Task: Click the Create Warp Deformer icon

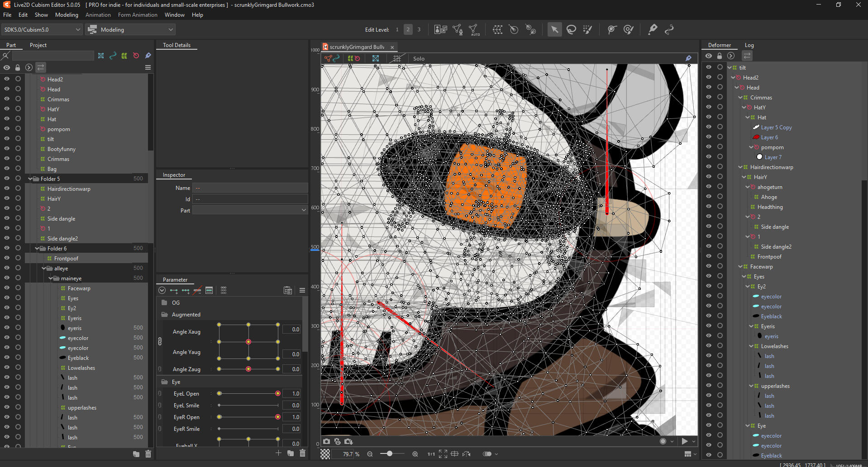Action: point(497,30)
